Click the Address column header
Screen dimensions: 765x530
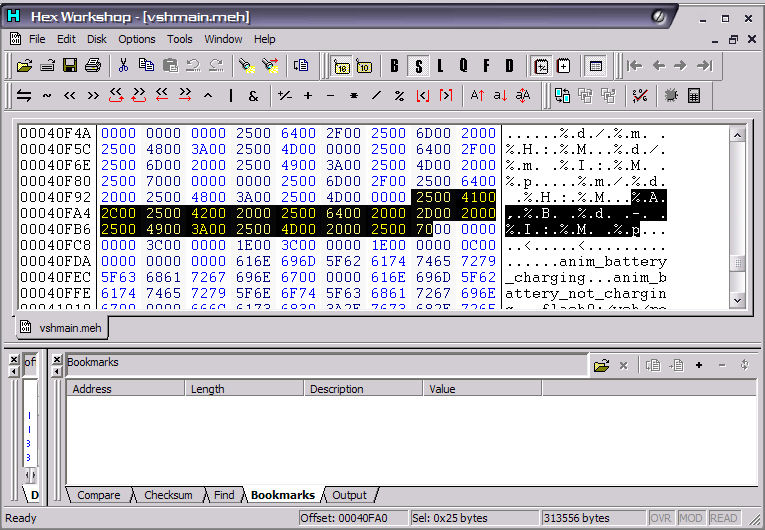(x=92, y=389)
